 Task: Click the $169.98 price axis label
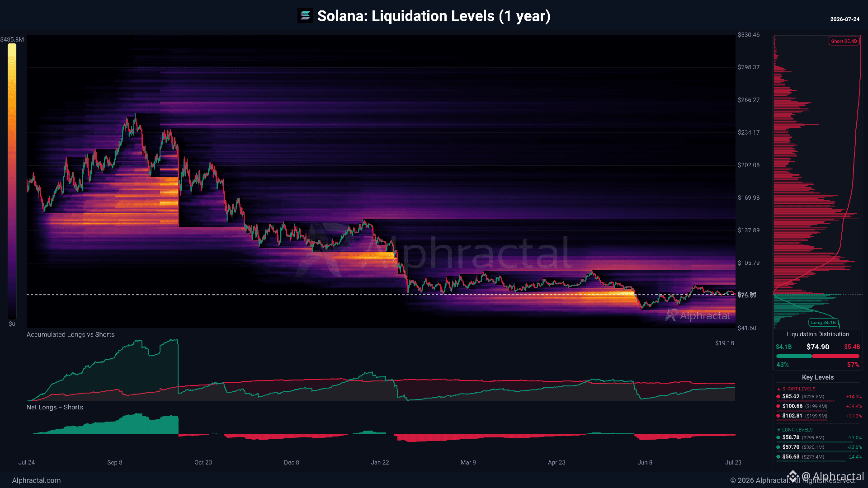point(749,197)
